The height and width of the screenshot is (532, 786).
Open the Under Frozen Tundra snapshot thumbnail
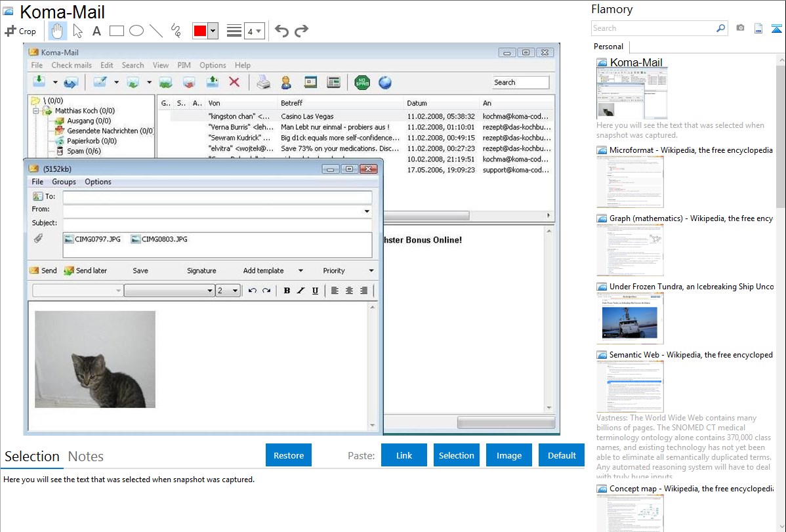click(x=630, y=318)
